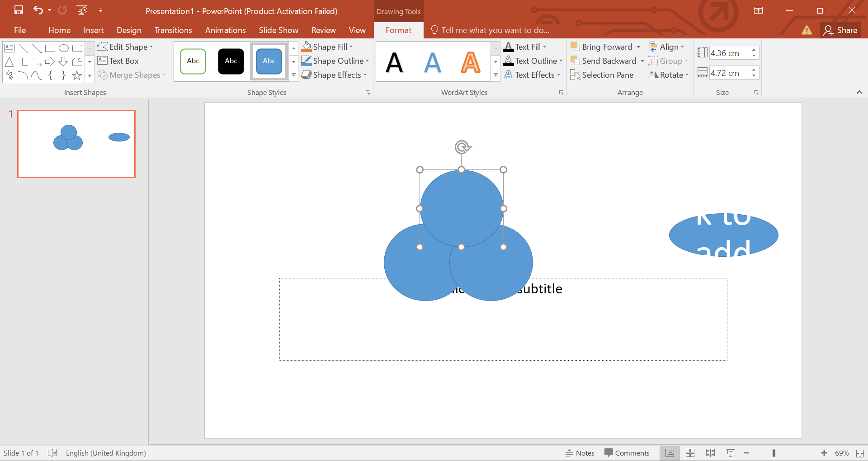Fit slide to current window icon
The width and height of the screenshot is (868, 461).
pos(860,453)
